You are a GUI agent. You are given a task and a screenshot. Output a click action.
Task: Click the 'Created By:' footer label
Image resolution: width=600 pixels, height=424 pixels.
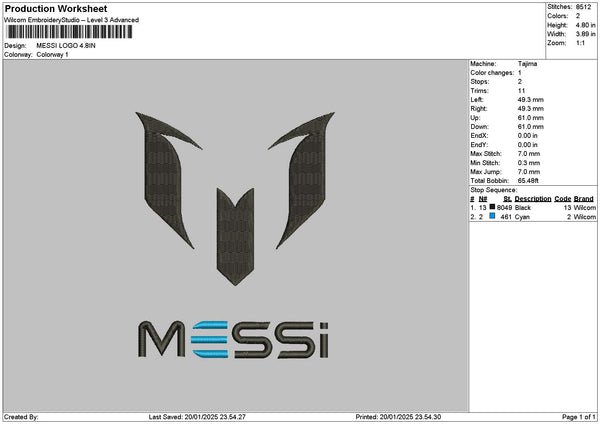pos(21,417)
